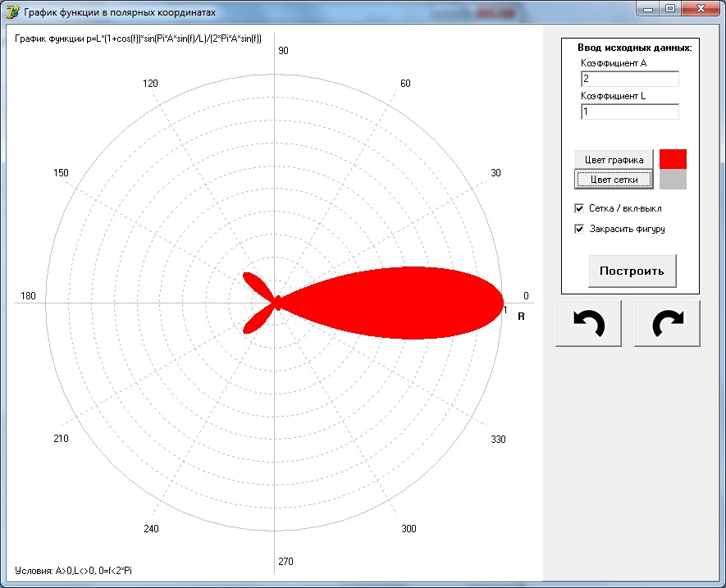
Task: Close the polar graph window
Action: pyautogui.click(x=700, y=9)
